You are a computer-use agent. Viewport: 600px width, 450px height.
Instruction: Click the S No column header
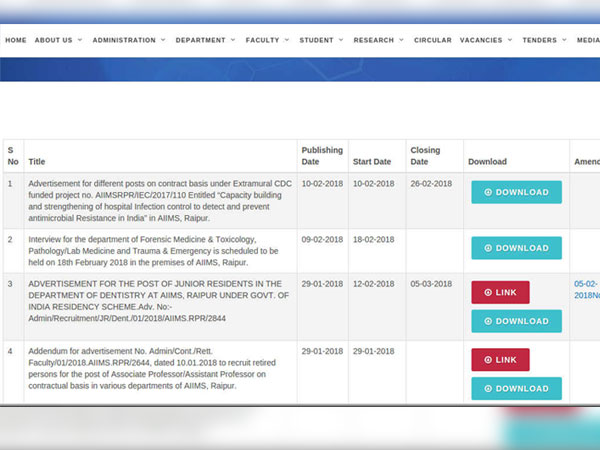click(13, 156)
